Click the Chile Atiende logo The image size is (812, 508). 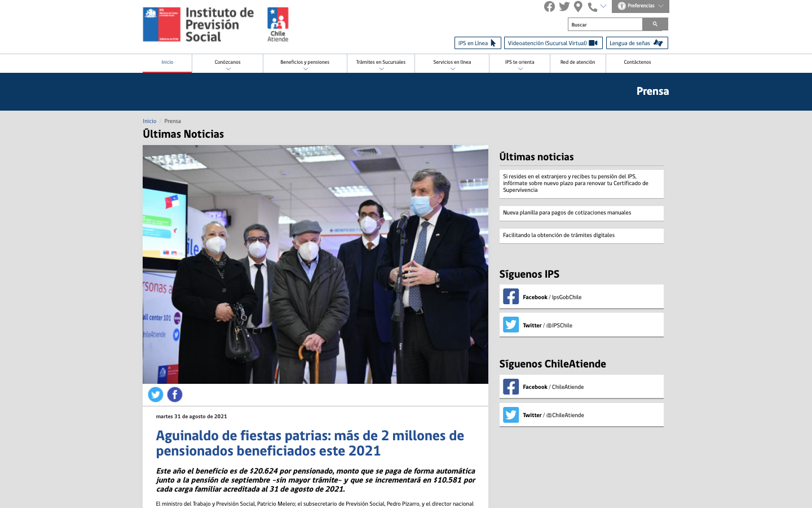pyautogui.click(x=277, y=24)
